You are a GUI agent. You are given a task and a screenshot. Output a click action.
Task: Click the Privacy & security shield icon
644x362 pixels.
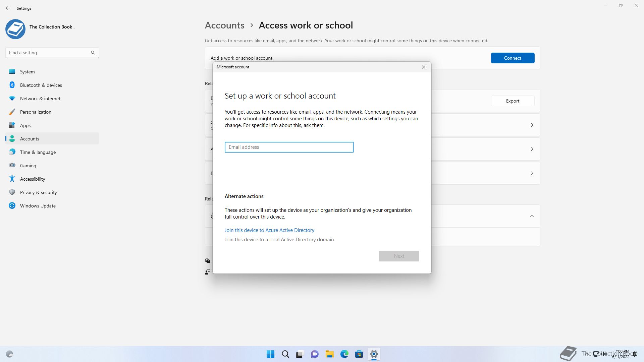tap(12, 192)
